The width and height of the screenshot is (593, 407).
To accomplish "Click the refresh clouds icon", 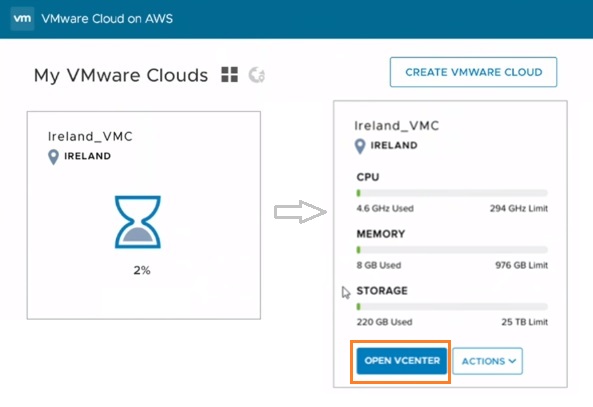I will point(257,75).
